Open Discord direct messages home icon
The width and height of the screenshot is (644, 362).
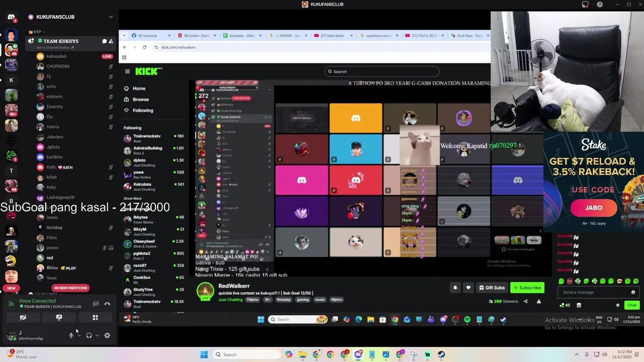11,17
